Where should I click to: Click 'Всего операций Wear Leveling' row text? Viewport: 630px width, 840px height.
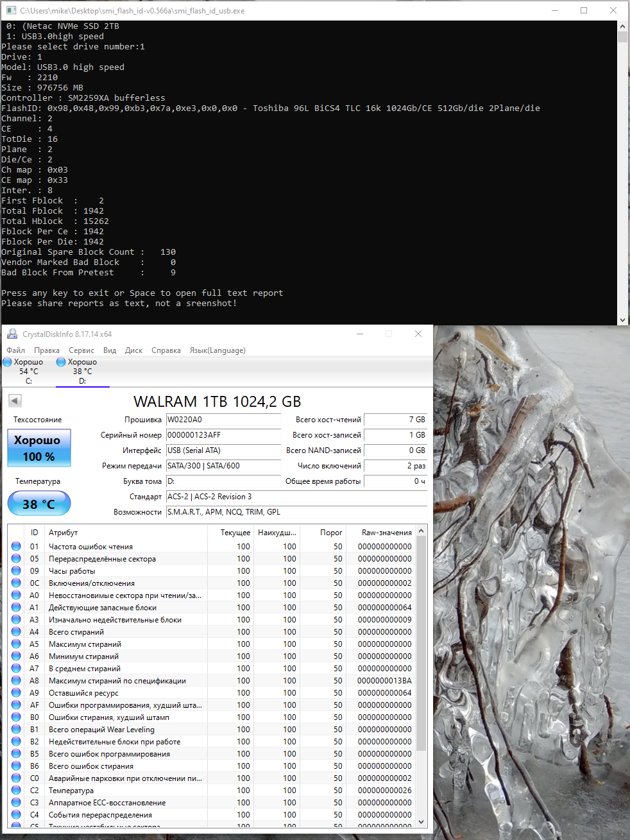(x=101, y=730)
